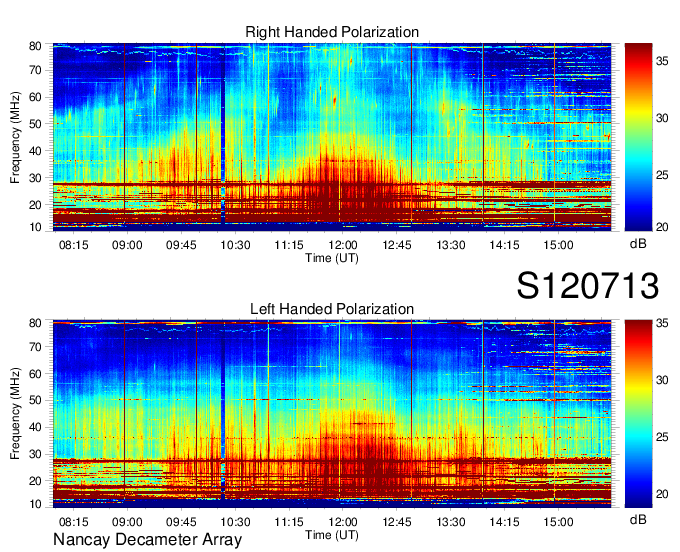This screenshot has height=552, width=680.
Task: Click the 13:30 time tick of Left Handed plot
Action: coord(451,522)
